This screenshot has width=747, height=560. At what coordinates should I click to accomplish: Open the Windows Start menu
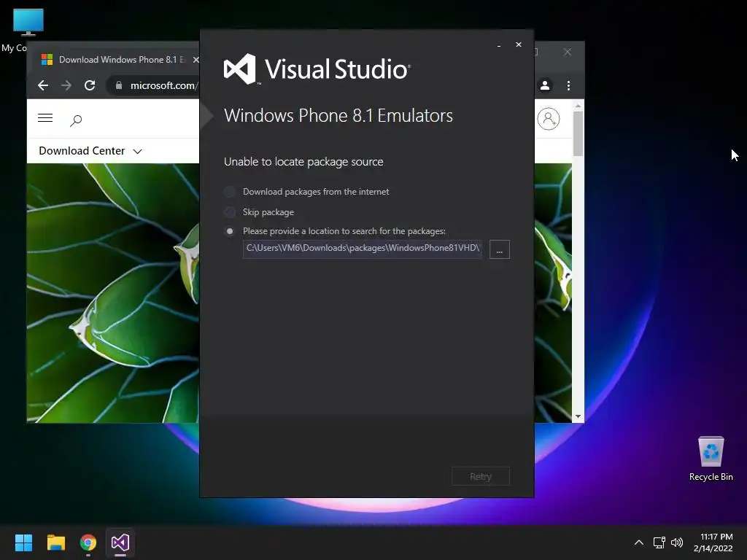[23, 542]
